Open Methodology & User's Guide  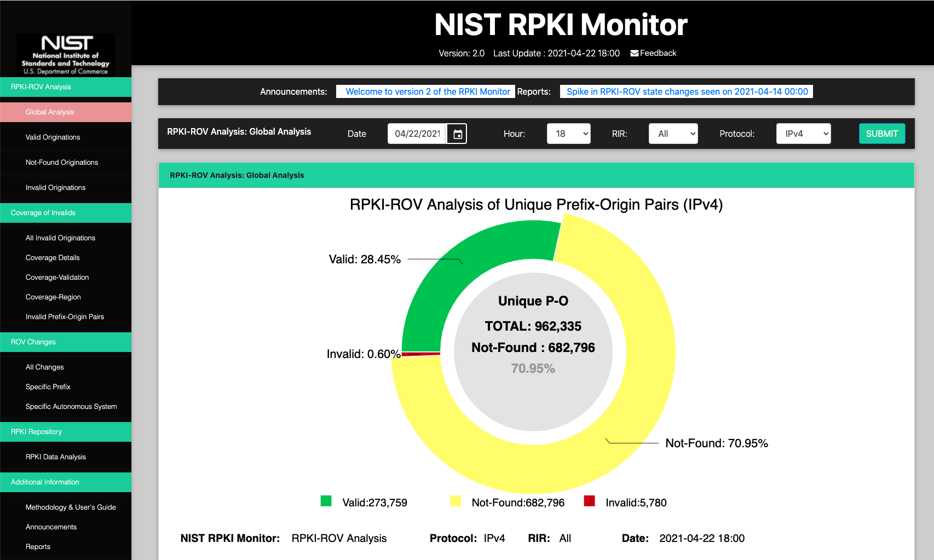[70, 507]
